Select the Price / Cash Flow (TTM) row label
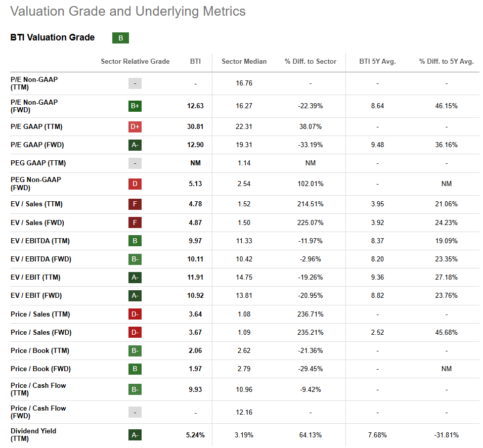 coord(38,389)
